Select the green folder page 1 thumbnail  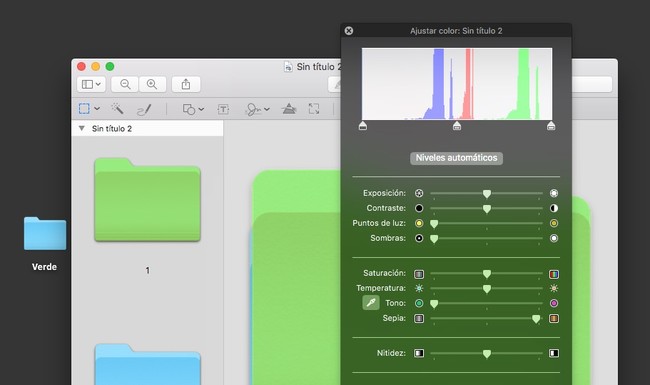[148, 200]
